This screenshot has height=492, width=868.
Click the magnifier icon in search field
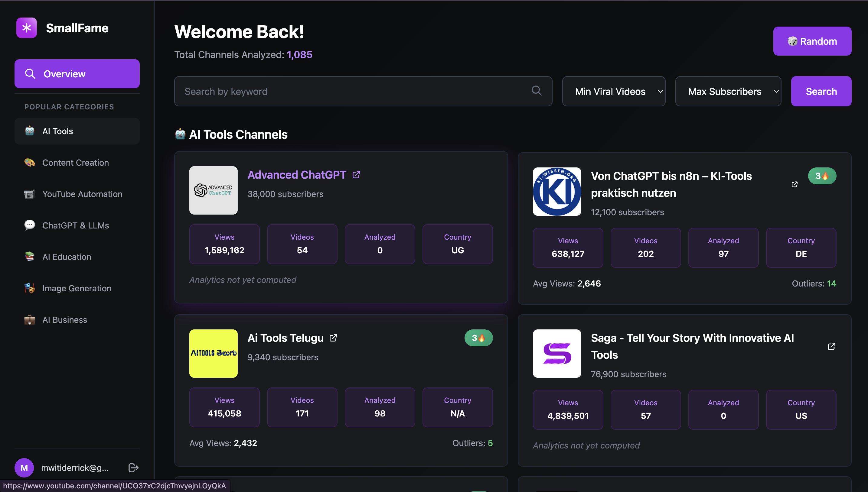[x=537, y=91]
